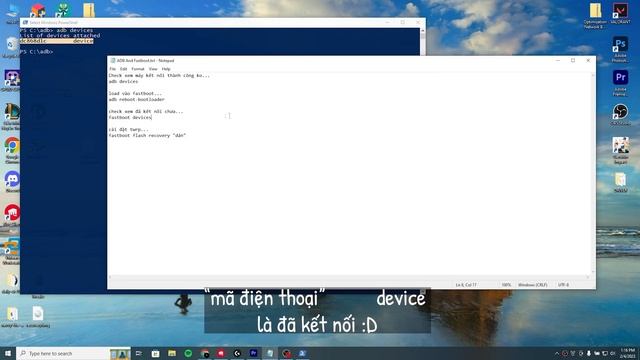Viewport: 640px width, 360px height.
Task: Open the Help menu in Notepad
Action: pyautogui.click(x=166, y=69)
